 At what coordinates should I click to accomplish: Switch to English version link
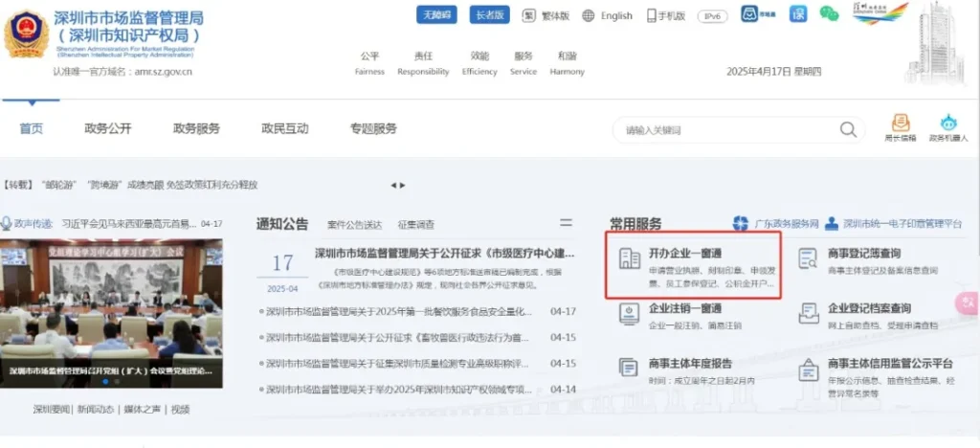608,15
